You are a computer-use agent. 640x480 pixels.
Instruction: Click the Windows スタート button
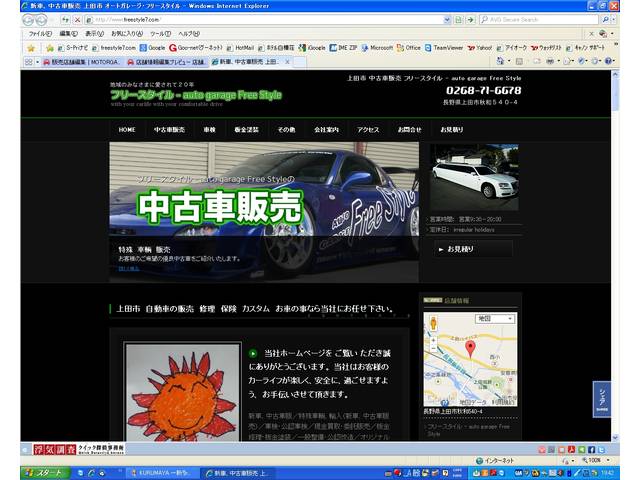coord(44,473)
